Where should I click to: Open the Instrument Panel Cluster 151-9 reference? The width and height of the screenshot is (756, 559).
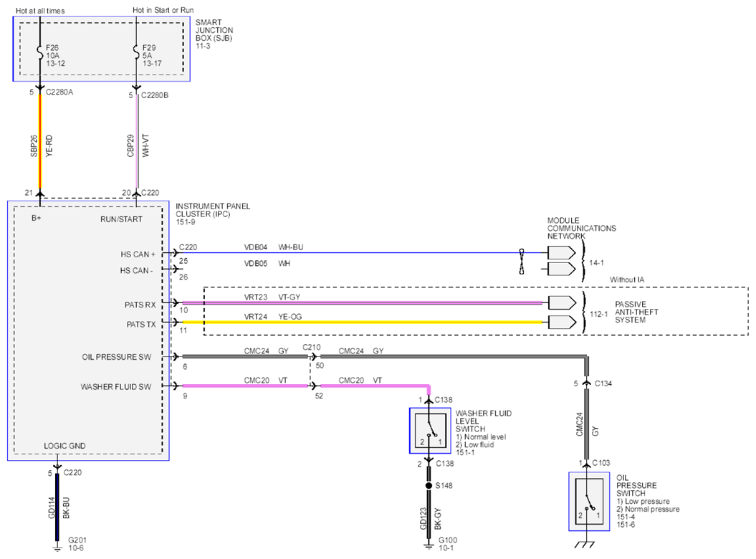pyautogui.click(x=186, y=222)
